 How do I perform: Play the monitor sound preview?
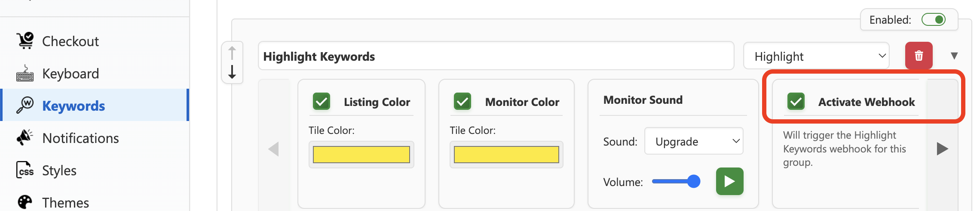click(x=729, y=181)
